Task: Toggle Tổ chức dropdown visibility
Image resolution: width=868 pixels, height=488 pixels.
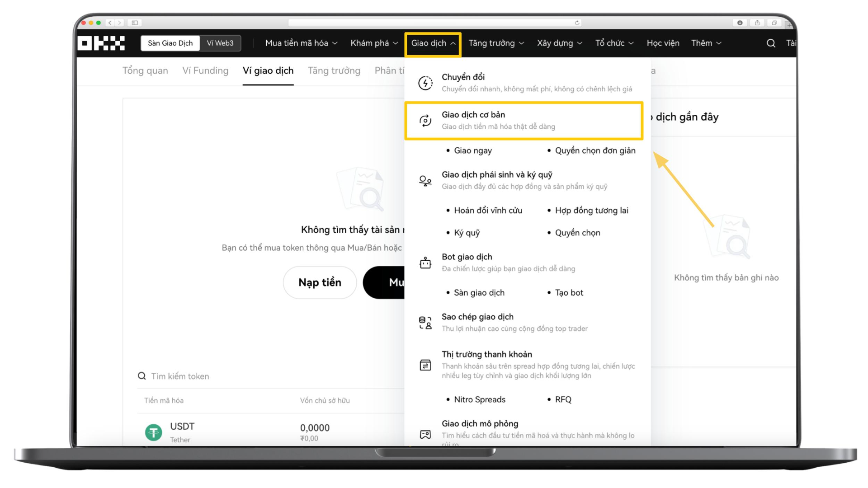Action: point(614,43)
